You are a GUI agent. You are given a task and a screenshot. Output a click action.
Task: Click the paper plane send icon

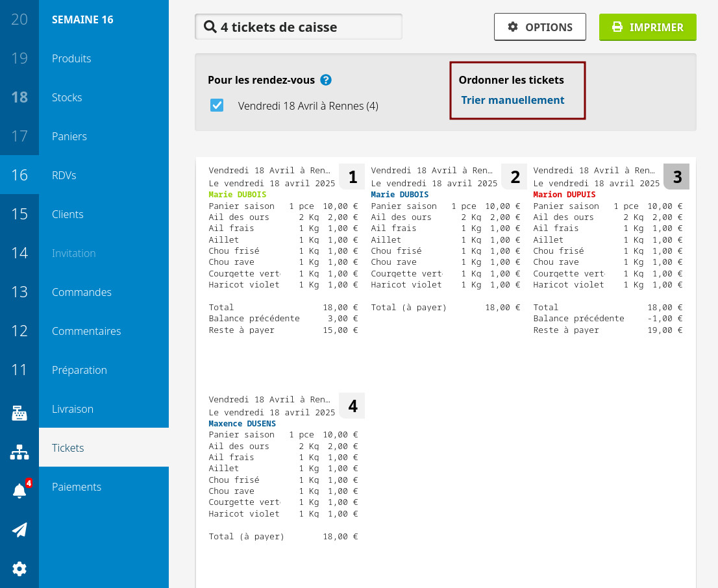coord(19,530)
